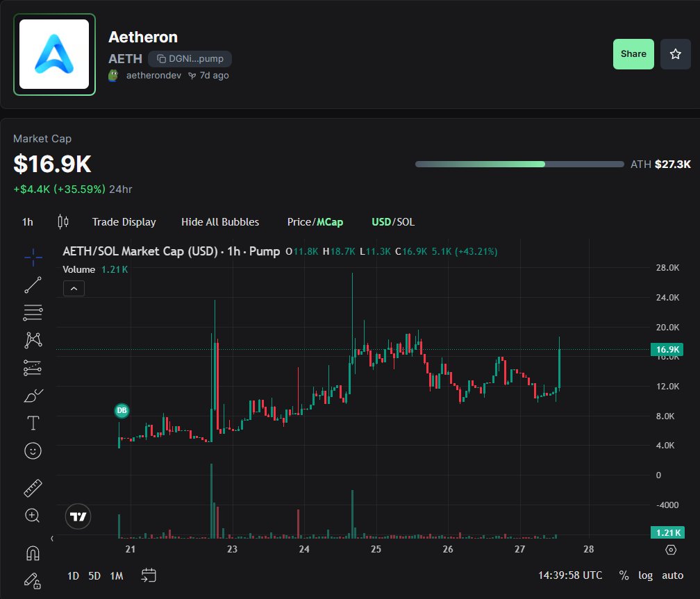Click the ATH $27.3K label
700x599 pixels.
pos(660,164)
